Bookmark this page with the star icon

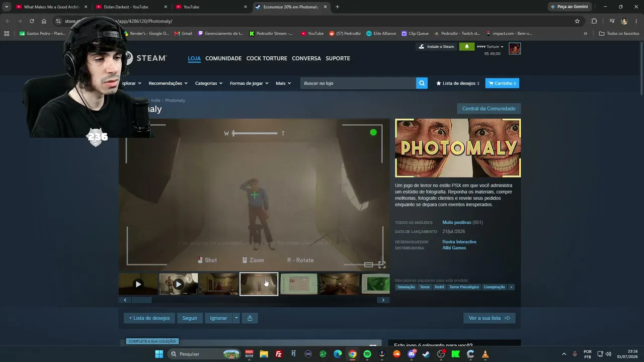(x=577, y=21)
